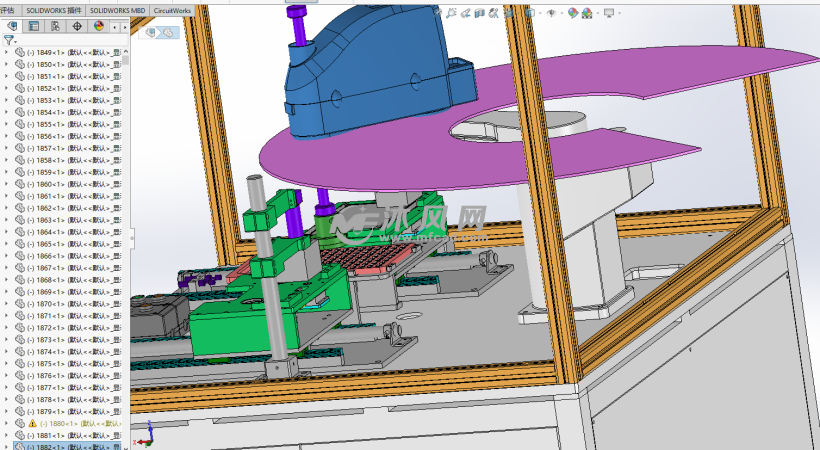Open the DimXpertManager crosshair icon
820x450 pixels.
coord(77,26)
